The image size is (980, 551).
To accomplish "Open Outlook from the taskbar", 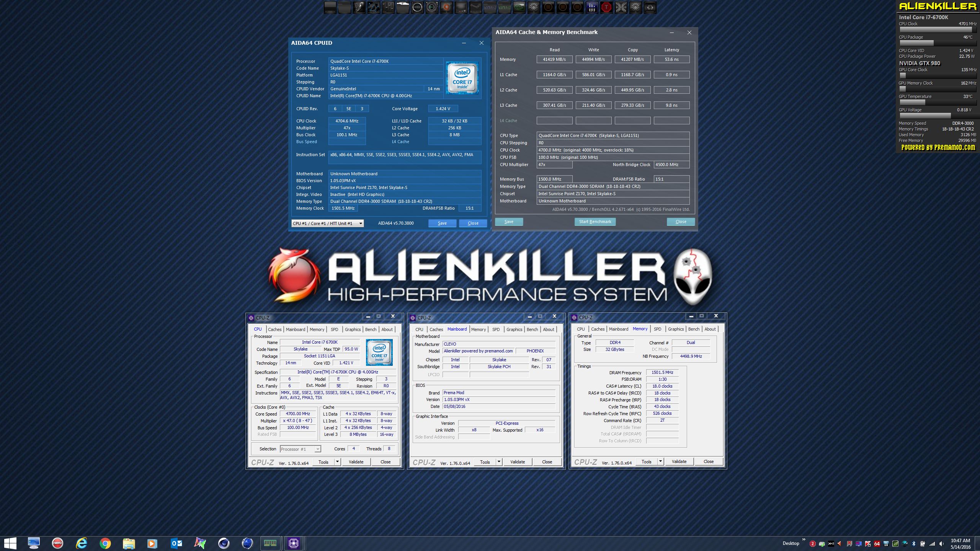I will [x=176, y=543].
